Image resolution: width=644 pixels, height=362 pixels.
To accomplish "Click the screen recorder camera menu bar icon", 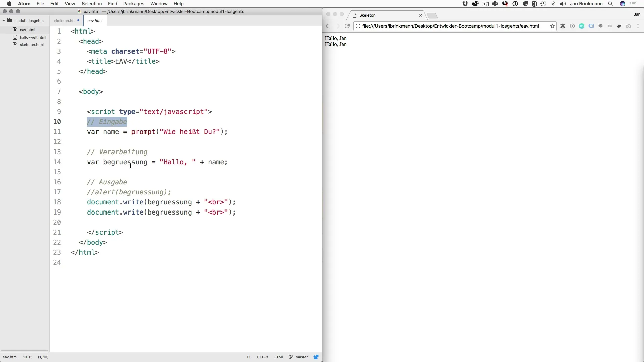I will pos(485,4).
